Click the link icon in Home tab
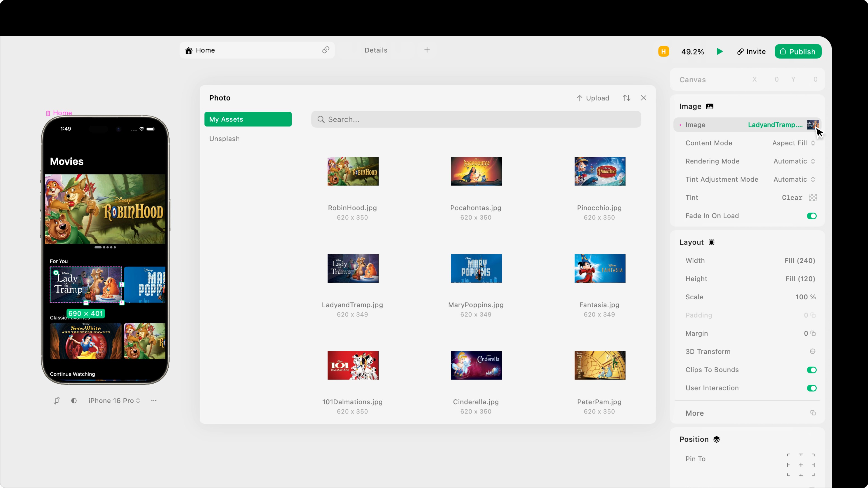 point(325,50)
